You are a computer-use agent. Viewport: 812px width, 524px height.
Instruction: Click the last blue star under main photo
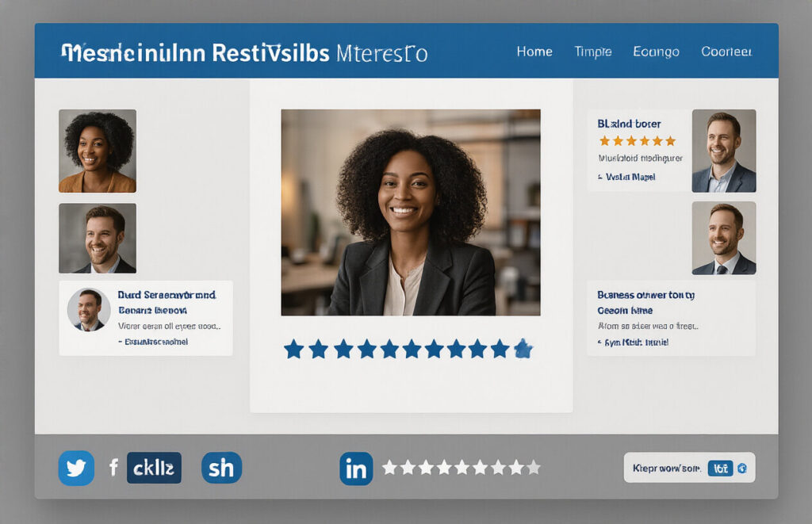[x=523, y=349]
